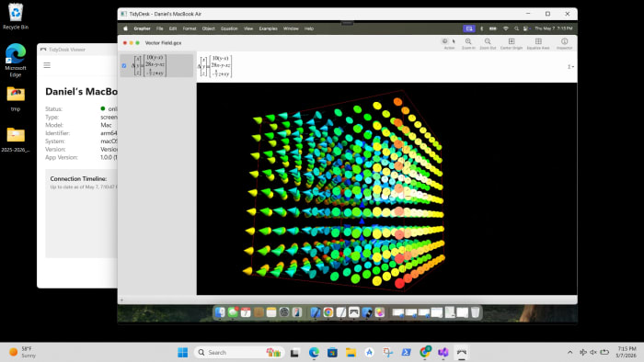The width and height of the screenshot is (644, 362).
Task: Open the Format menu in Grapher
Action: [190, 28]
